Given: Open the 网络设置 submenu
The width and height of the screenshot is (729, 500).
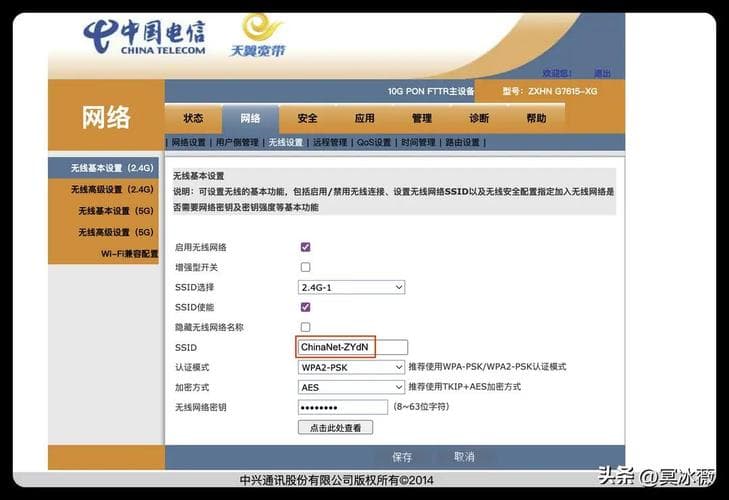Looking at the screenshot, I should click(x=189, y=142).
